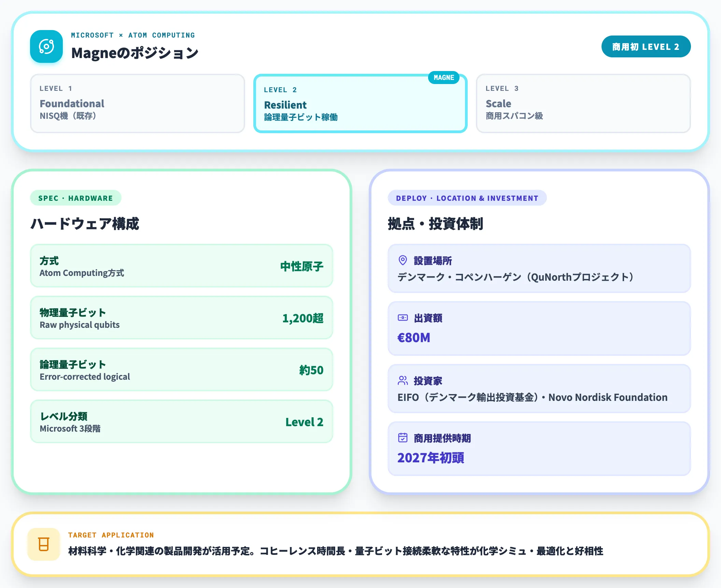Click the 拠点・投資体制 heading
721x588 pixels.
(x=436, y=224)
